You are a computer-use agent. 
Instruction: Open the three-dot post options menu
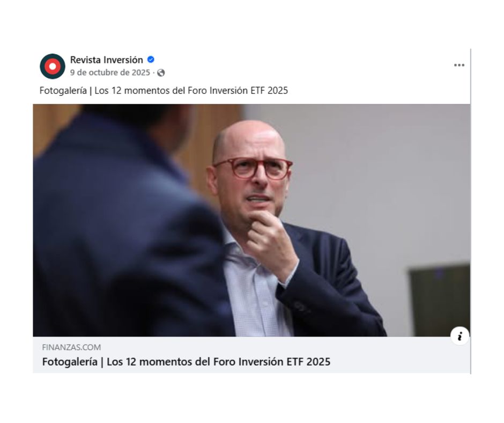[459, 65]
